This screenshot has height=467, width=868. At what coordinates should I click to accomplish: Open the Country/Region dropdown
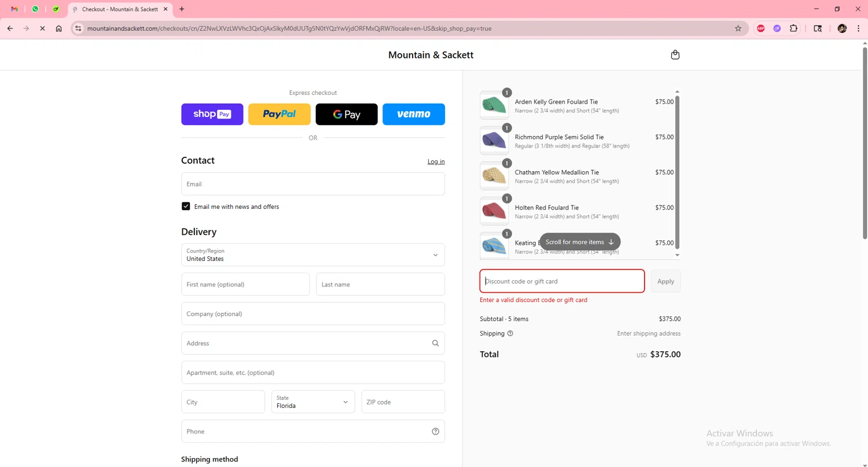tap(313, 255)
